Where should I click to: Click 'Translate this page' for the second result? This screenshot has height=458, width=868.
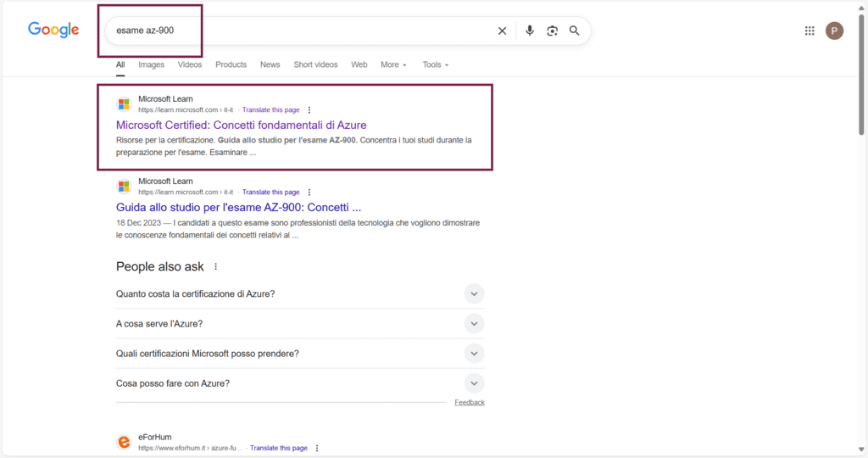pyautogui.click(x=270, y=193)
